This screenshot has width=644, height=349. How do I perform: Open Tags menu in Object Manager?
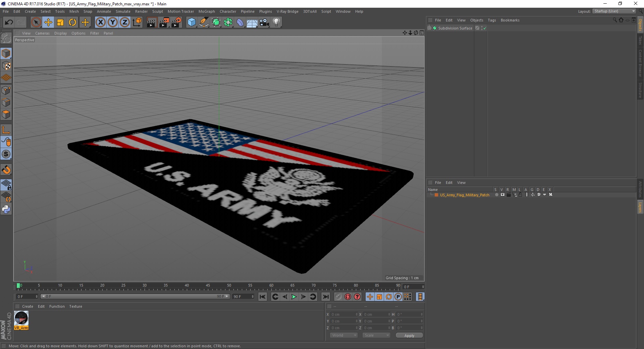(x=492, y=20)
